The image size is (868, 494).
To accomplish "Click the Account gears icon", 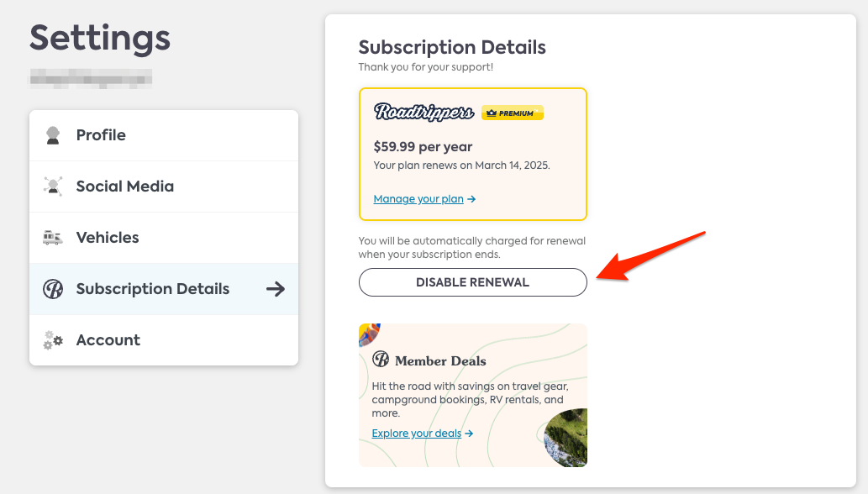I will 53,340.
